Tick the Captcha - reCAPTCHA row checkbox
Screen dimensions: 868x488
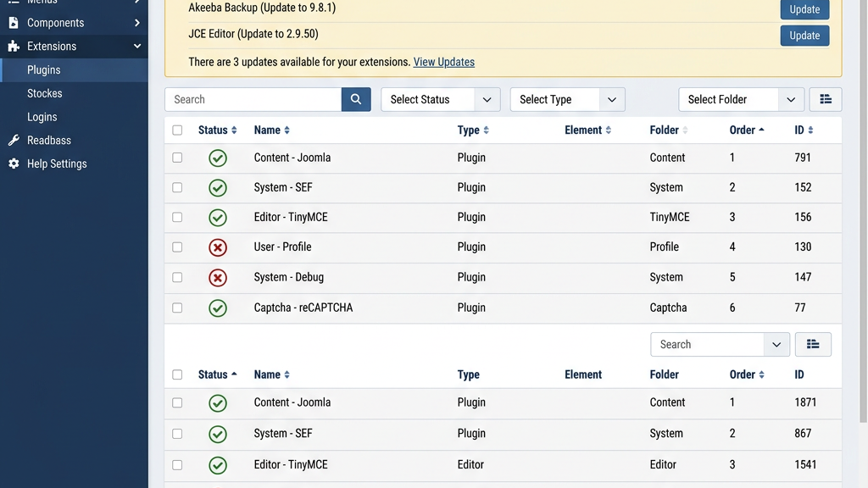coord(177,308)
